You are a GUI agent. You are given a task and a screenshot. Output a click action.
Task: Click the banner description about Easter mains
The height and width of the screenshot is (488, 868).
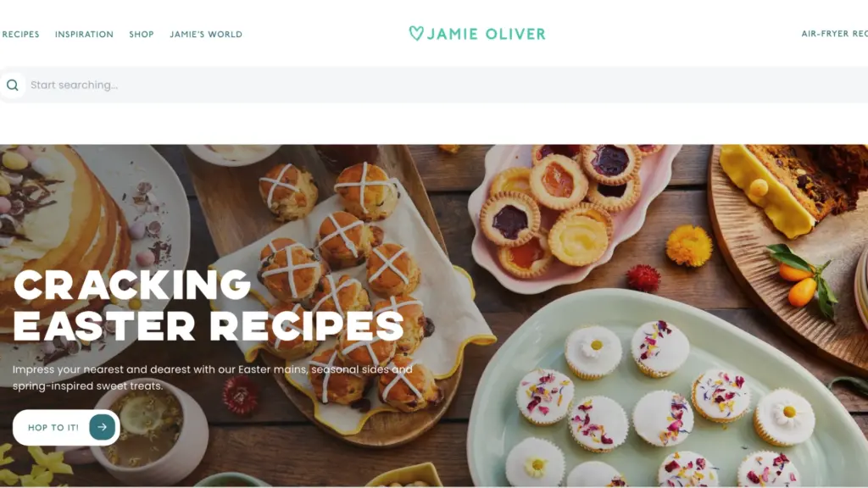coord(213,377)
